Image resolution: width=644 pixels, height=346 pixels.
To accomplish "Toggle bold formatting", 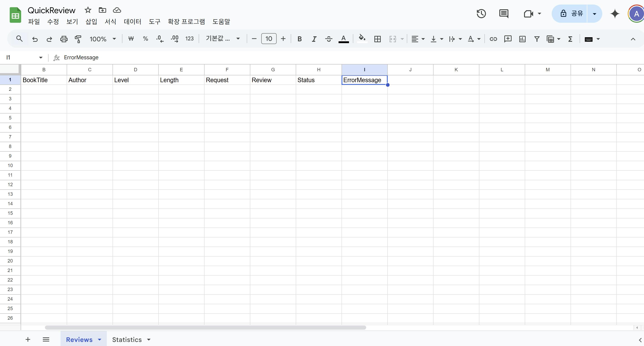I will point(300,39).
